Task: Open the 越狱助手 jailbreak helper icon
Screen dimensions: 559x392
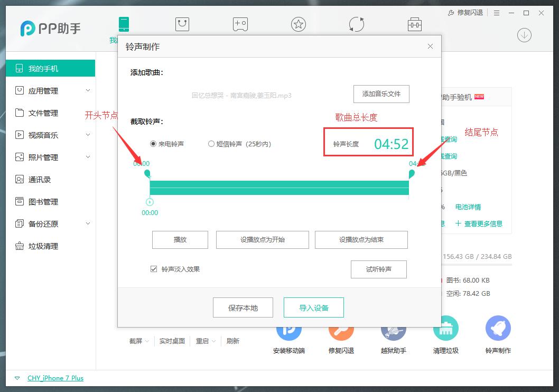Action: 393,329
